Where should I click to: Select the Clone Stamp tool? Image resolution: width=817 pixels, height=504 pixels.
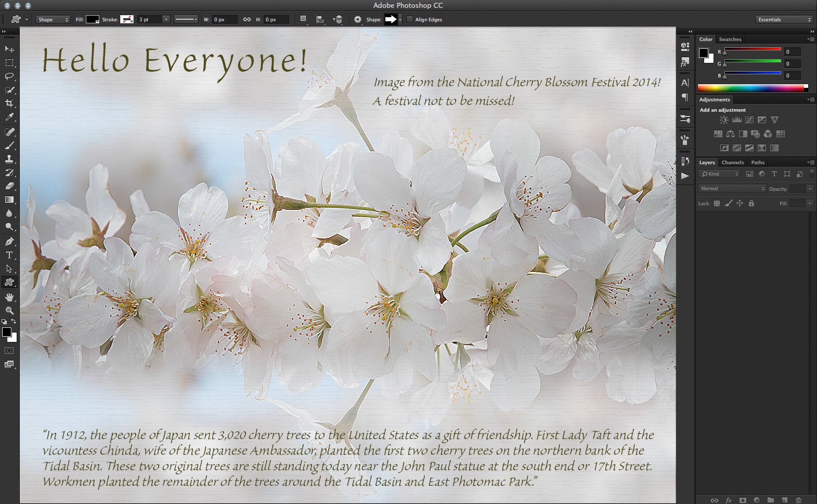9,159
